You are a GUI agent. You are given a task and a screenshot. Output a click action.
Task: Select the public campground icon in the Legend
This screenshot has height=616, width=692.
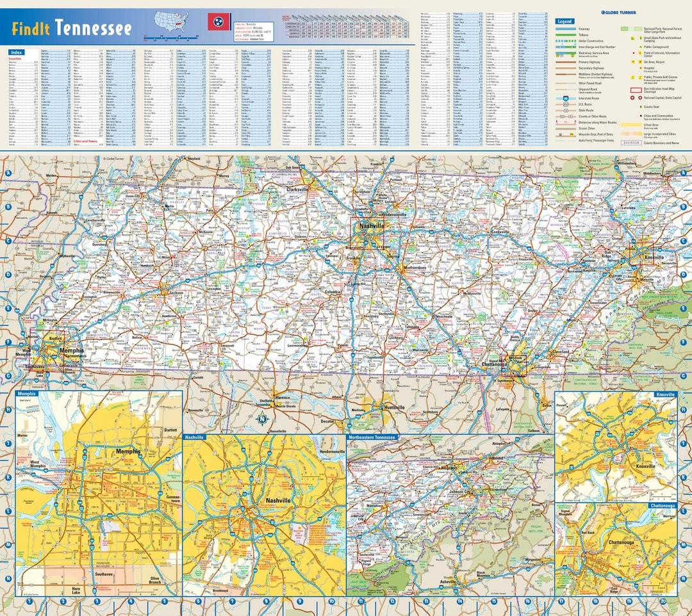click(641, 47)
